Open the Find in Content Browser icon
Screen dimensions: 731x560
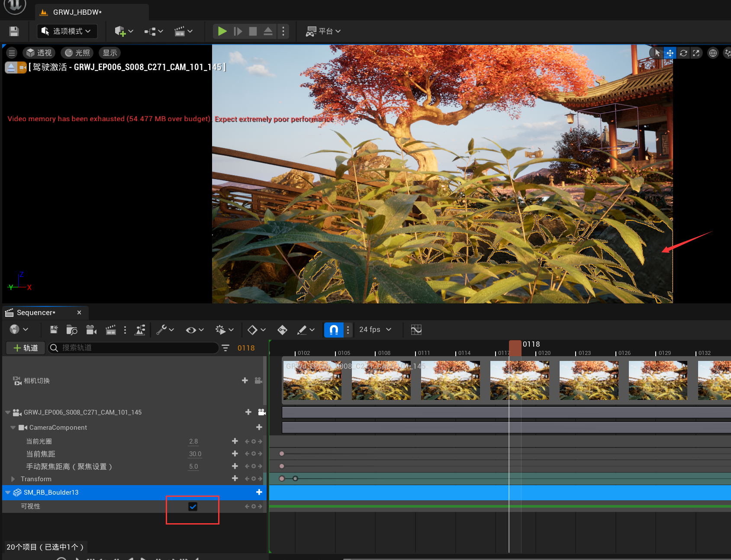click(x=72, y=330)
